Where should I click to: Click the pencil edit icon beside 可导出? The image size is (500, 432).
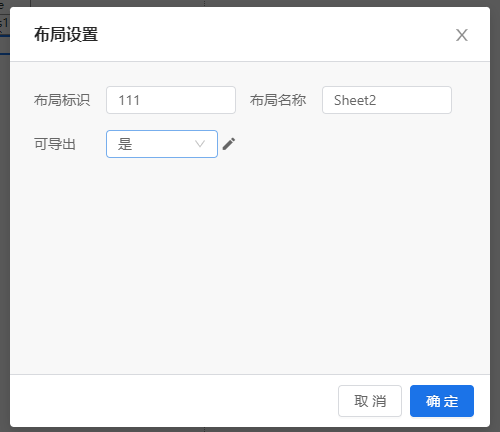229,144
